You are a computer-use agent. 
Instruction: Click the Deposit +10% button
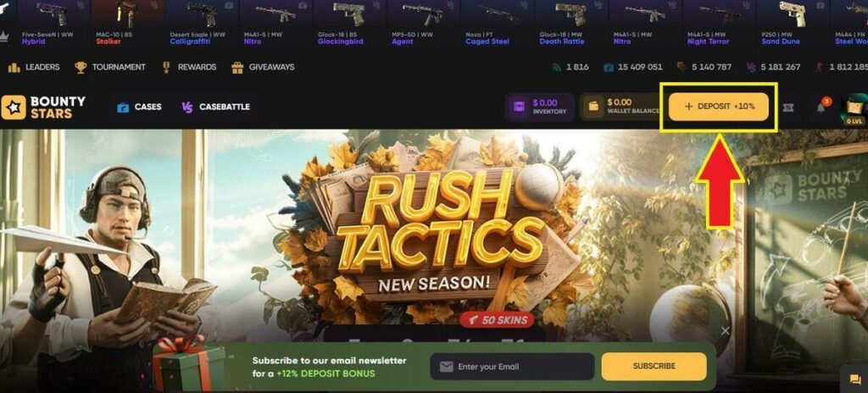click(719, 106)
